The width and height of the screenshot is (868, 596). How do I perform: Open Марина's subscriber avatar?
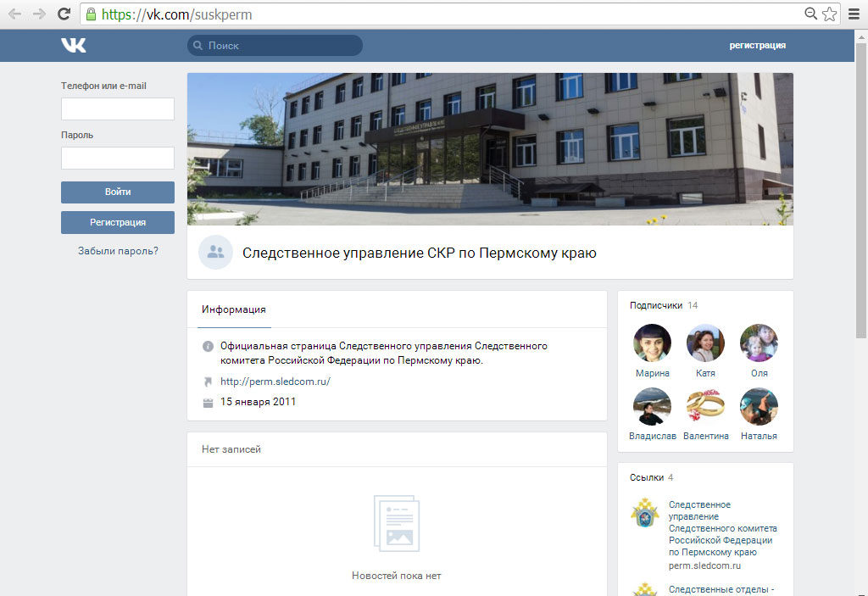tap(652, 343)
